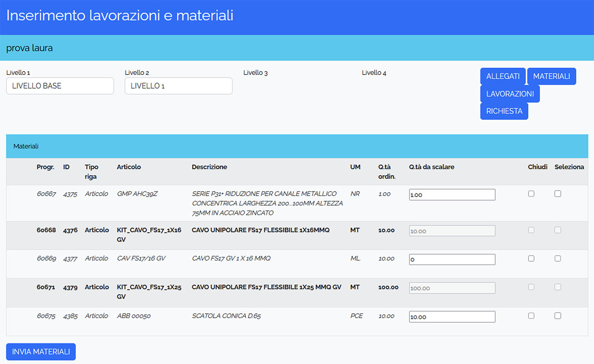Click the prova laura heading

coord(30,48)
